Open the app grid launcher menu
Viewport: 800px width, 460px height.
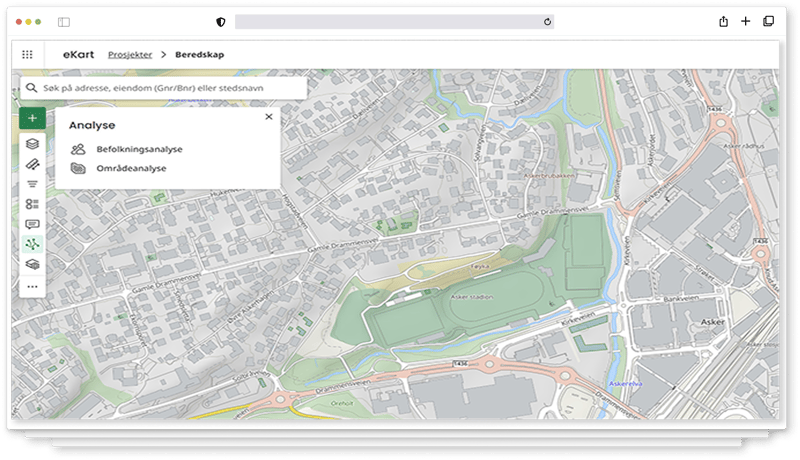(28, 55)
